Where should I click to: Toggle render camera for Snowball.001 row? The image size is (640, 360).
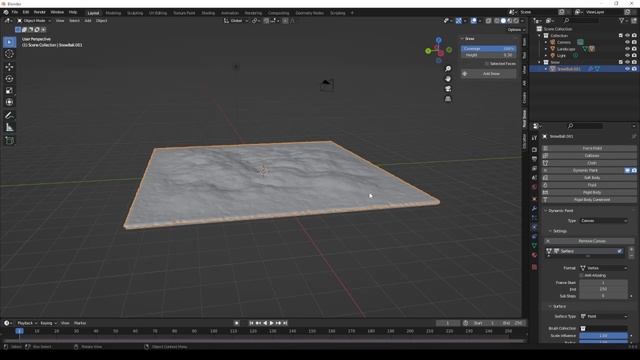pos(634,69)
